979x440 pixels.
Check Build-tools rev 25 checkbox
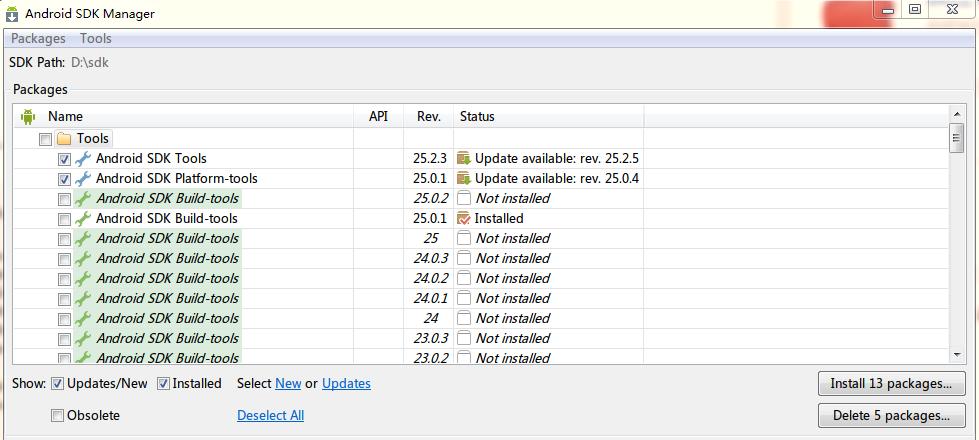[x=64, y=239]
